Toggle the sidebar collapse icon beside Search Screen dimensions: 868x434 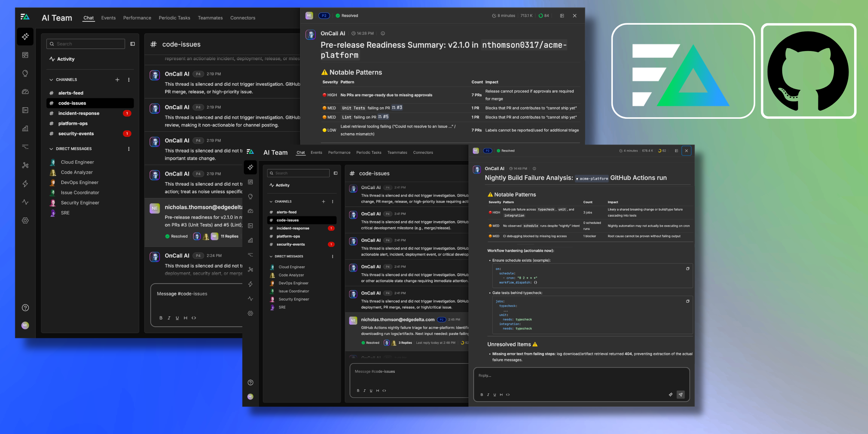132,44
